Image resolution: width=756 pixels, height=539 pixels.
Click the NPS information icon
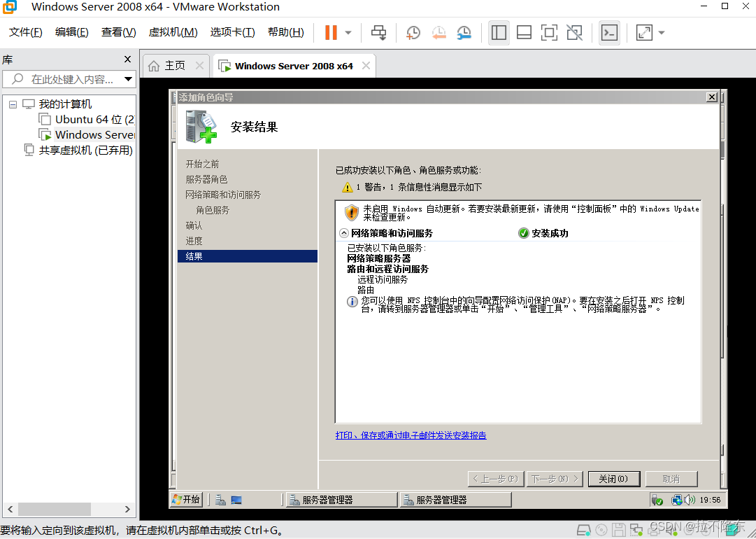coord(352,302)
